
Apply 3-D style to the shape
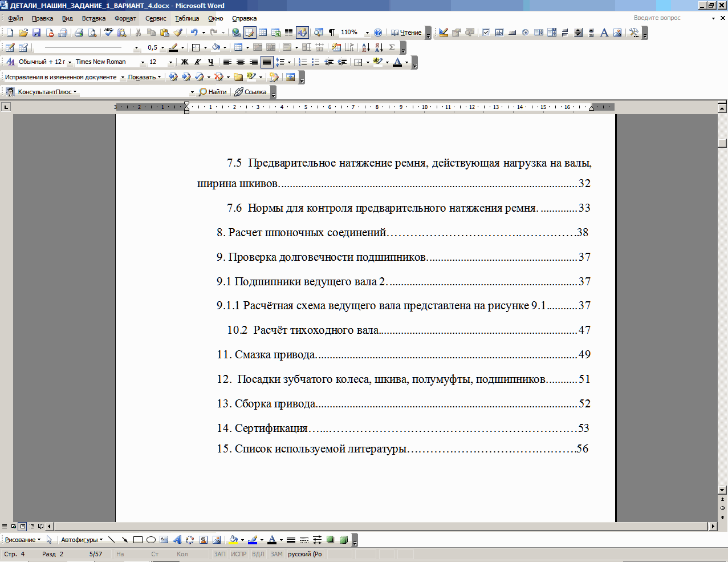[x=343, y=540]
